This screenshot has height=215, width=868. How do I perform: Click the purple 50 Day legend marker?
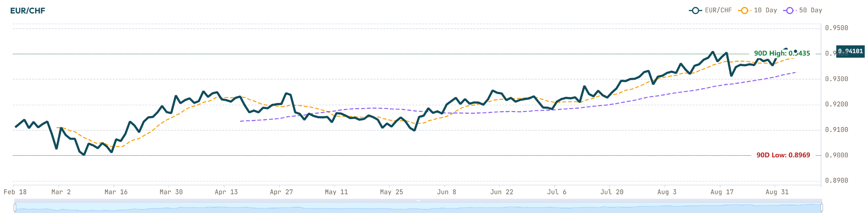click(x=789, y=11)
